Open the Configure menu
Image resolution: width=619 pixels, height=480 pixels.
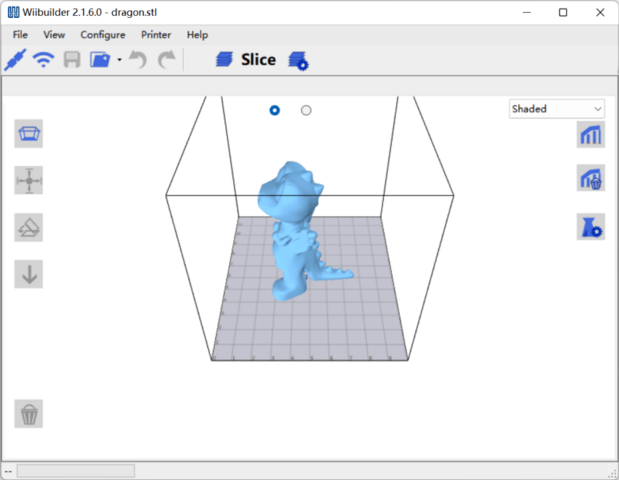(x=102, y=34)
